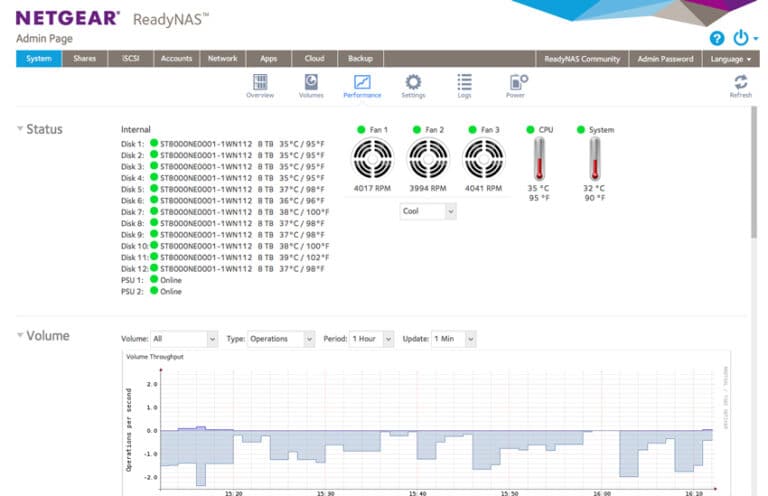Click the Fan 3 fan graphic

click(484, 159)
